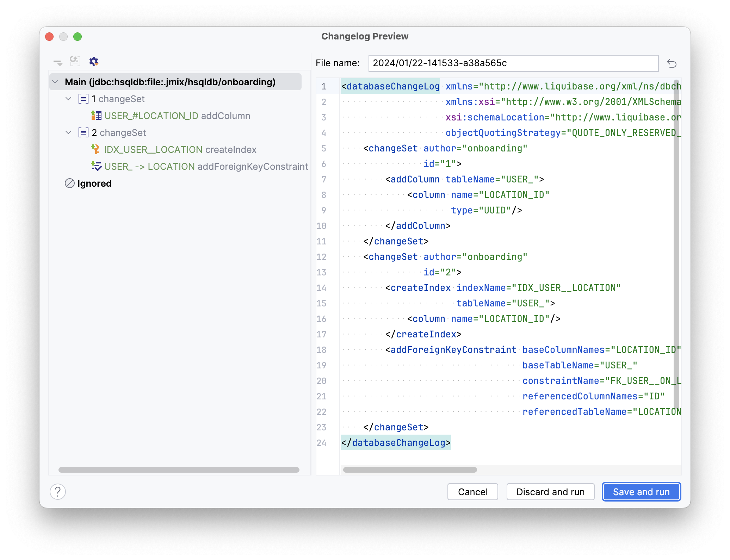Click the Discard and run button
730x560 pixels.
point(550,492)
